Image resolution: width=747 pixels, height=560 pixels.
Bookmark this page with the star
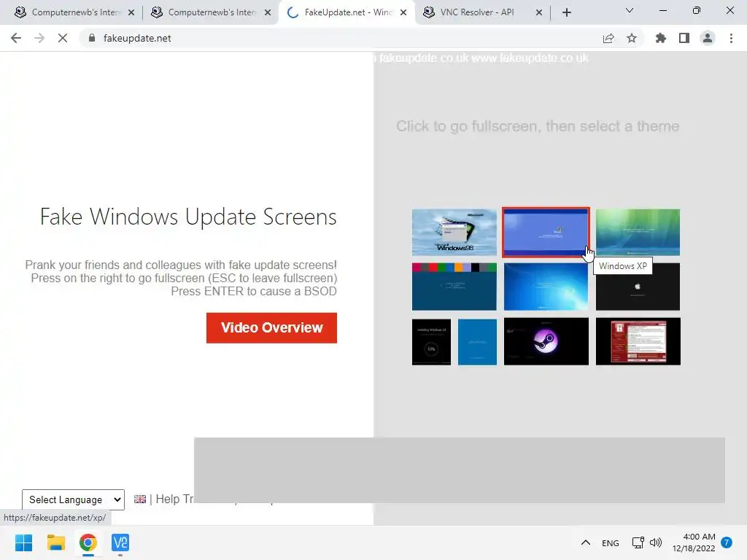[632, 38]
